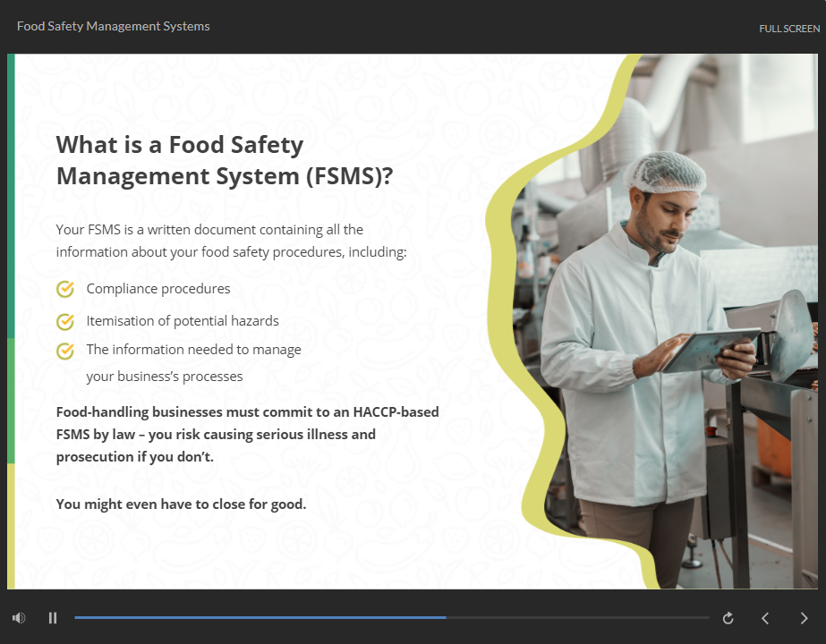Screen dimensions: 826x644
Task: Click the Food Safety Management Systems title
Action: pyautogui.click(x=114, y=27)
